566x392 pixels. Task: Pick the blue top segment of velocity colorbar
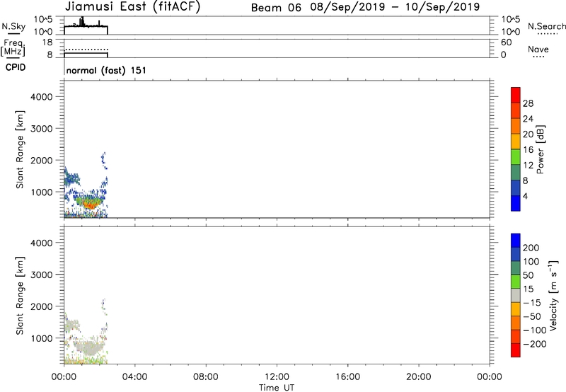516,241
